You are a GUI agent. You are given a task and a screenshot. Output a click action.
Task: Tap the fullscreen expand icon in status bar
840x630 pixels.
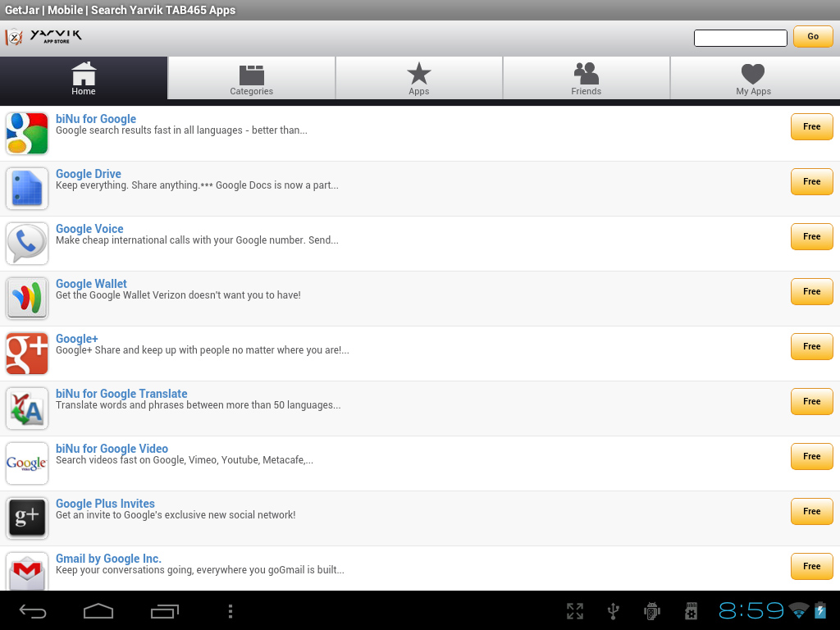(575, 610)
